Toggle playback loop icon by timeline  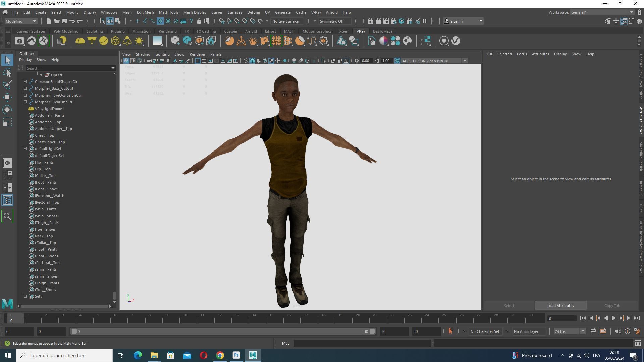click(593, 331)
